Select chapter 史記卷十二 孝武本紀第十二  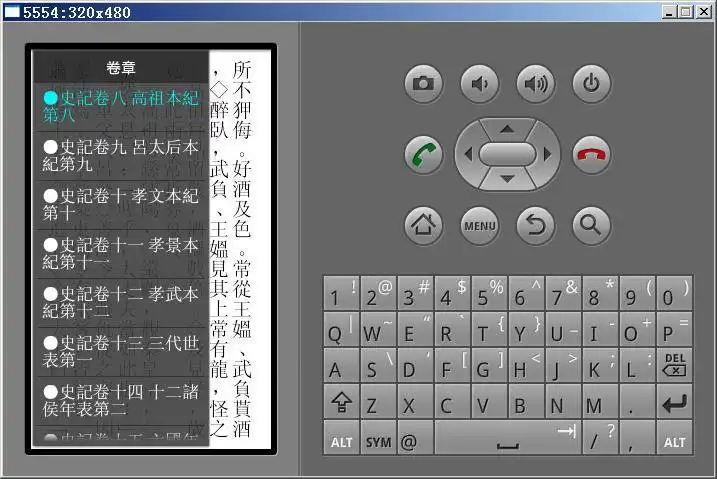(x=121, y=303)
